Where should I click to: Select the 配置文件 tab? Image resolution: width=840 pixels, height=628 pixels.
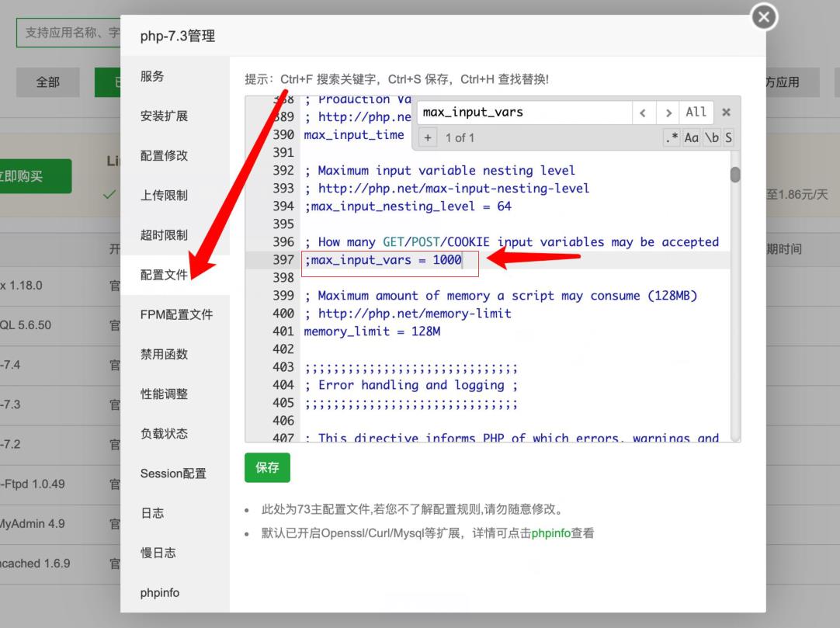click(x=175, y=275)
